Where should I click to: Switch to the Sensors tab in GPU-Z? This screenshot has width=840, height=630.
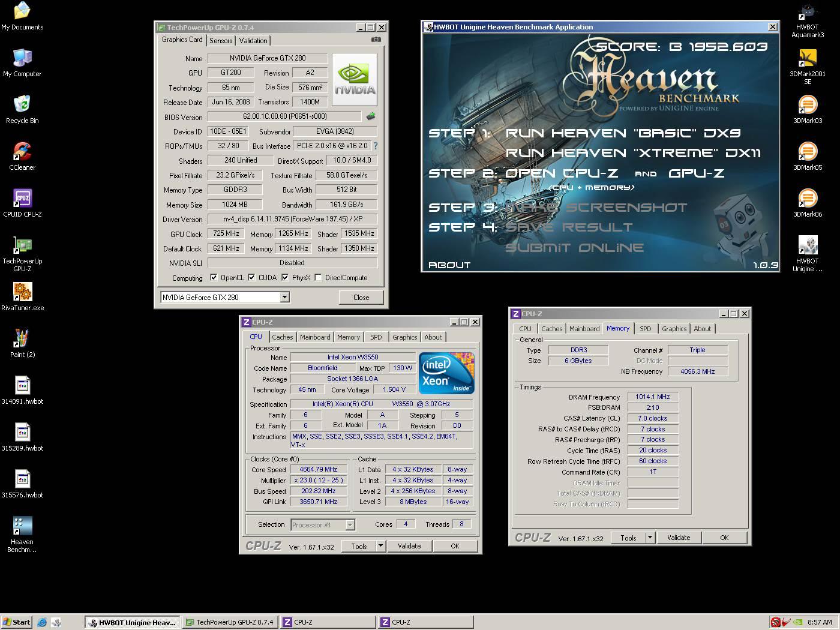(x=221, y=41)
